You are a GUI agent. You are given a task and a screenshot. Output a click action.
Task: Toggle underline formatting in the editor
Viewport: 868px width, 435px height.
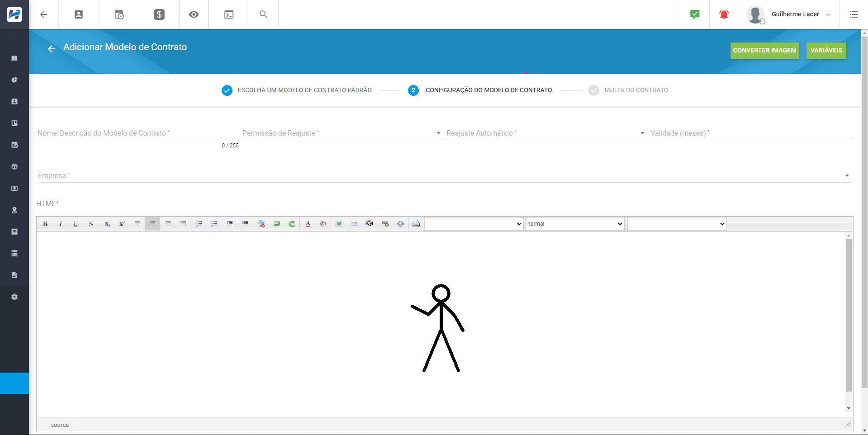[x=76, y=224]
